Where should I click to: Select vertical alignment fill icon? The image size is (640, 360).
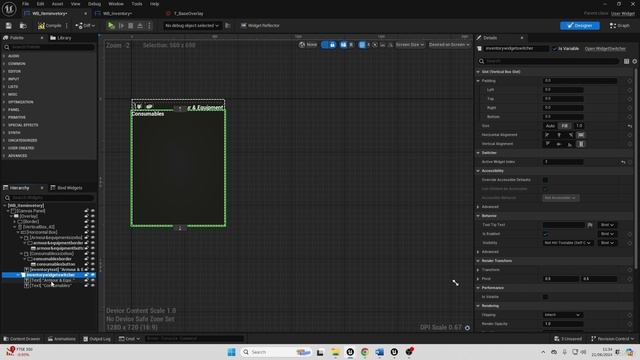(581, 144)
